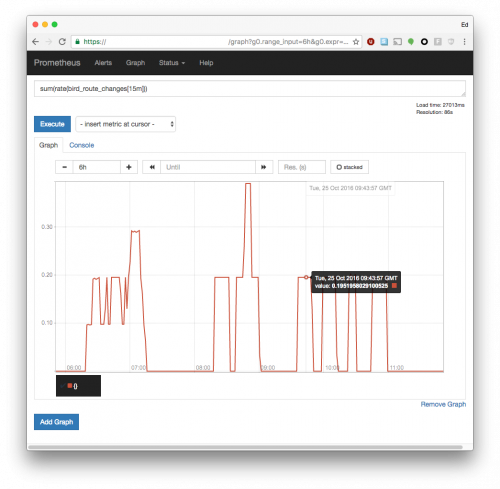
Task: Go forward with the browser forward arrow
Action: tap(49, 42)
